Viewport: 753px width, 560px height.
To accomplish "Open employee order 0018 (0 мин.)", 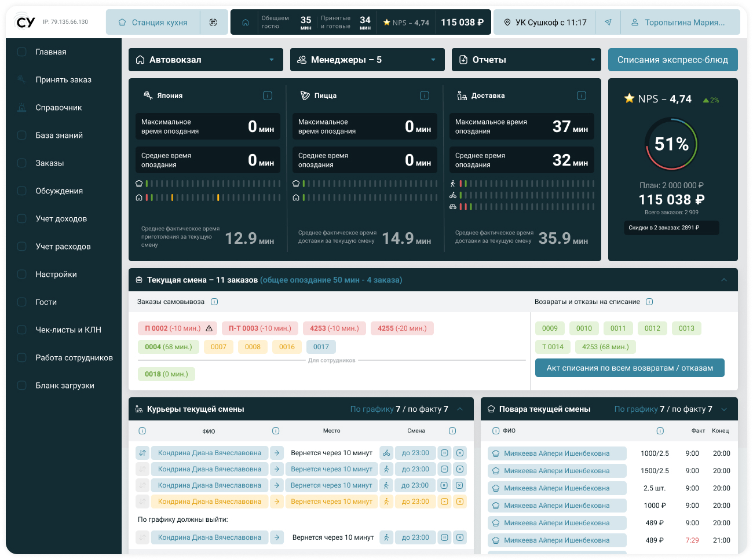I will [x=166, y=374].
